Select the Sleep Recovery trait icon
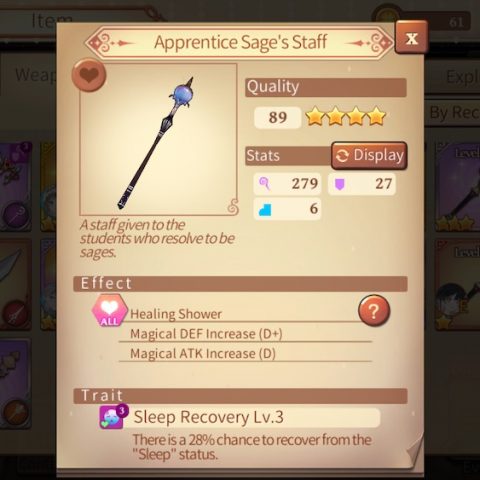Viewport: 480px width, 480px height. pos(113,417)
